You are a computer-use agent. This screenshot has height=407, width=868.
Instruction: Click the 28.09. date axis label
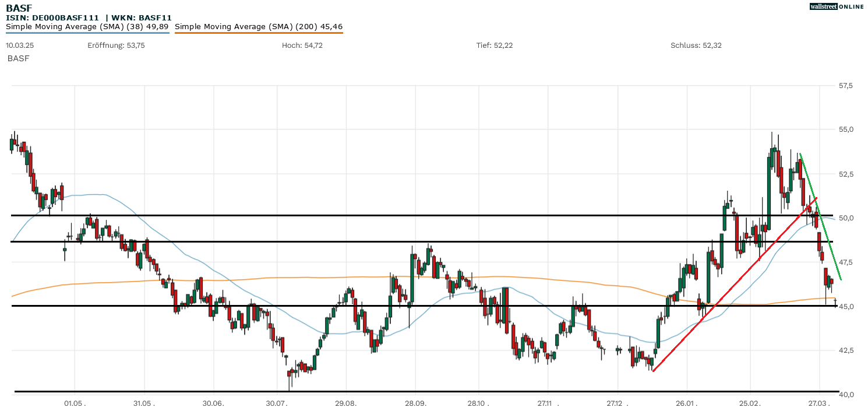coord(415,402)
